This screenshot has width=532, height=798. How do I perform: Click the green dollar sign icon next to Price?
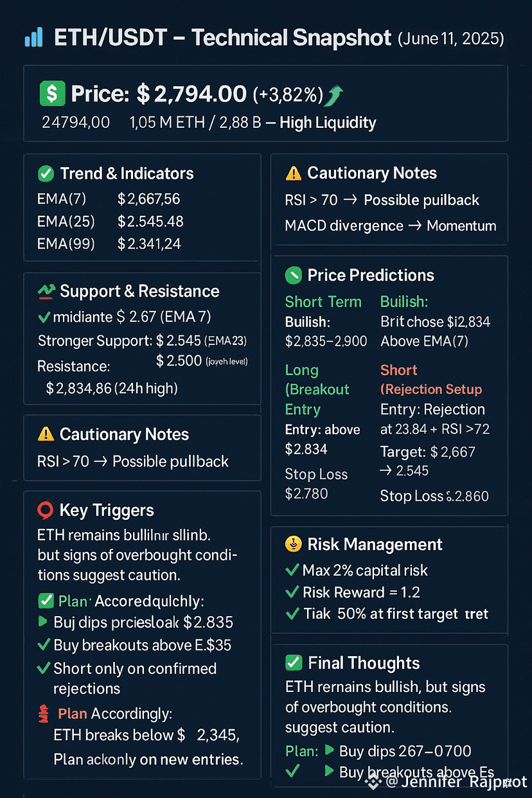pos(51,94)
